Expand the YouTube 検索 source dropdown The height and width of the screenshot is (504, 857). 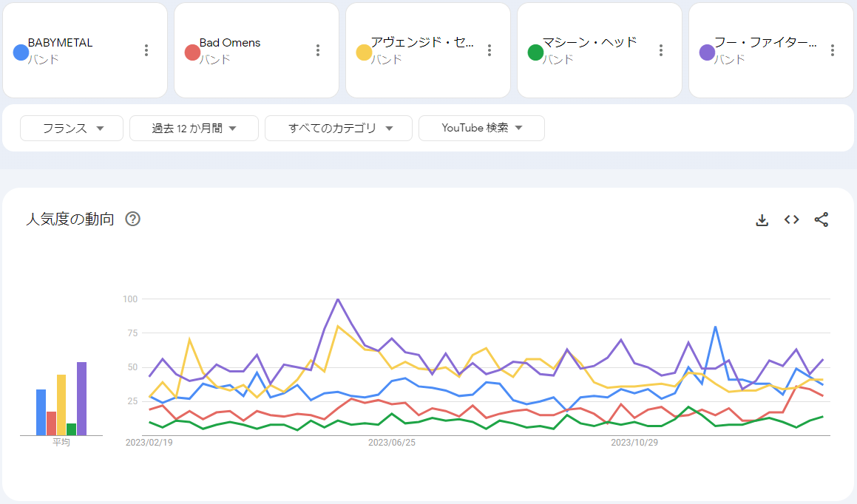pos(481,129)
